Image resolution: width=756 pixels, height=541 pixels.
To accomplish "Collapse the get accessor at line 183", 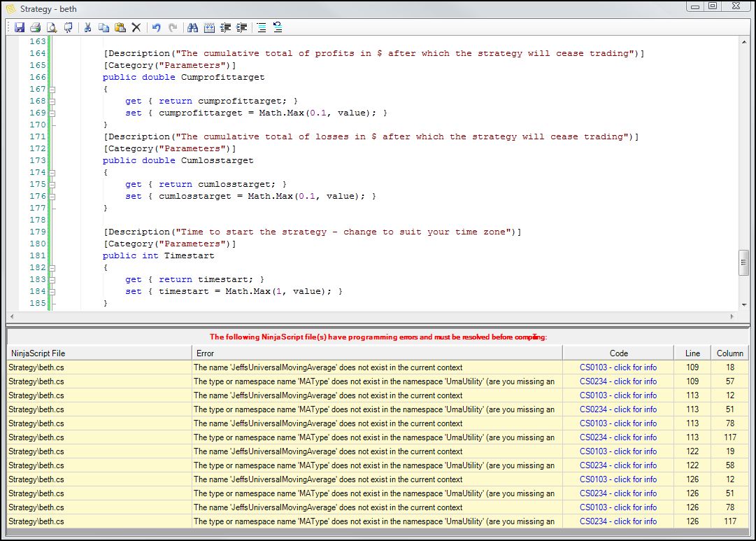I will click(52, 280).
